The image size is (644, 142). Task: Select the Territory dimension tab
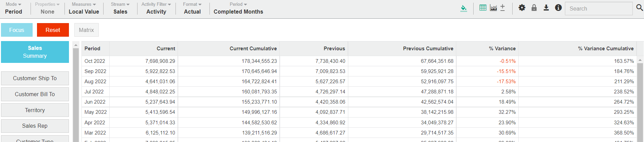point(35,110)
